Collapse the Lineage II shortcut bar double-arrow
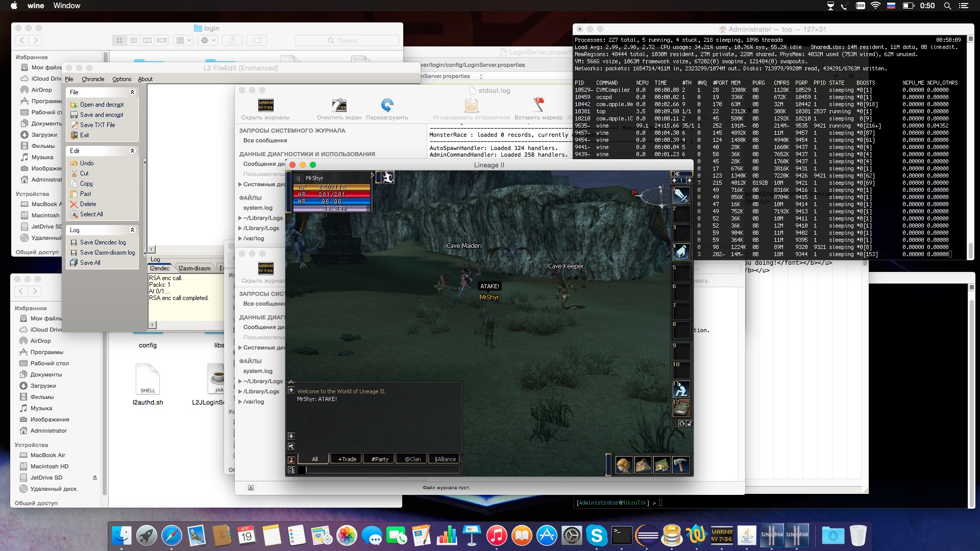980x551 pixels. click(677, 173)
